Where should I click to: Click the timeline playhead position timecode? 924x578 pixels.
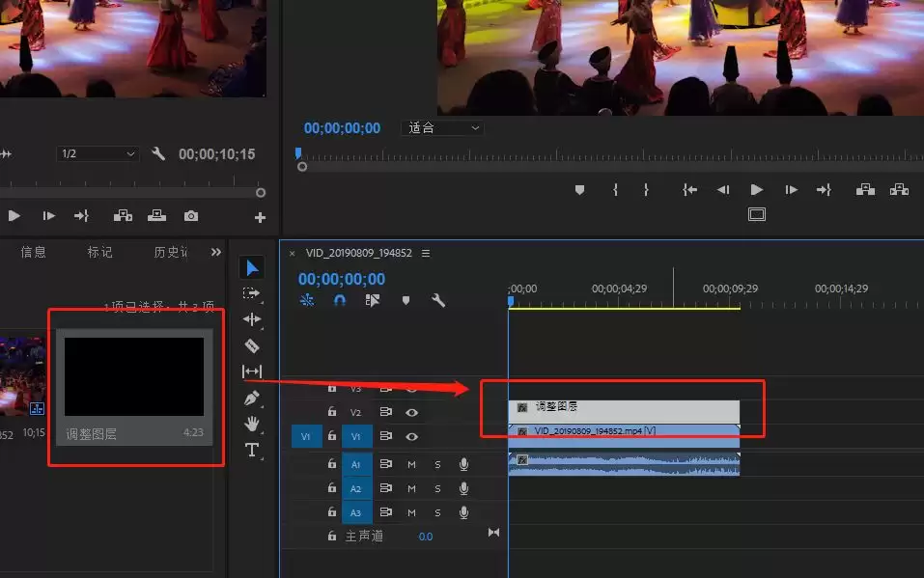point(341,279)
